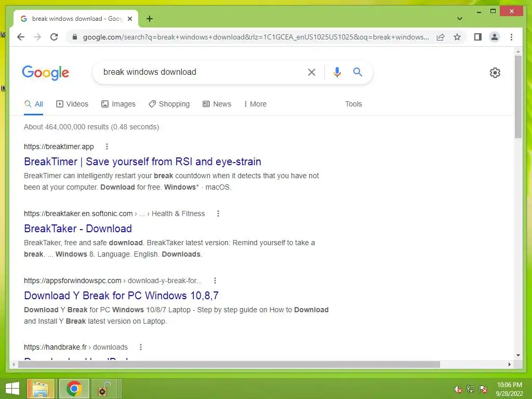The width and height of the screenshot is (532, 399).
Task: Click the scroll right arrow
Action: click(509, 364)
